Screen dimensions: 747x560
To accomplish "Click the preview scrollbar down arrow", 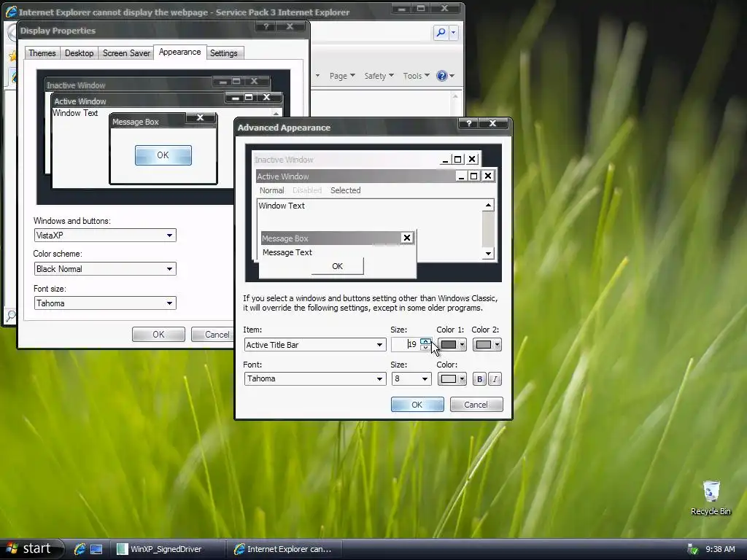I will click(x=488, y=254).
